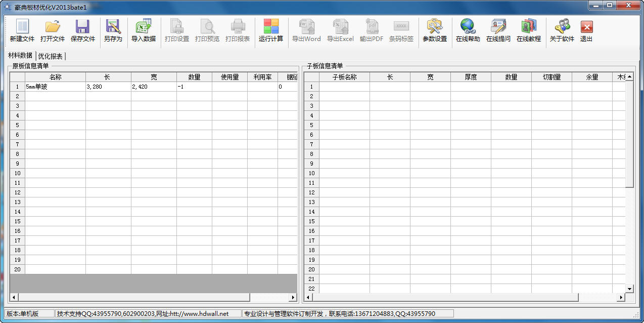Import data via 导入数据 icon
The width and height of the screenshot is (644, 323).
pos(144,31)
